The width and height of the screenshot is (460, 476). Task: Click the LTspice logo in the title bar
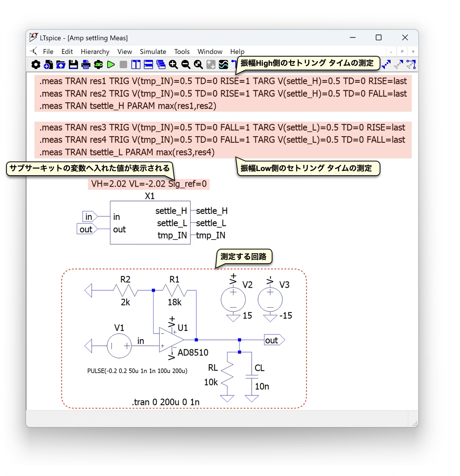(x=34, y=37)
